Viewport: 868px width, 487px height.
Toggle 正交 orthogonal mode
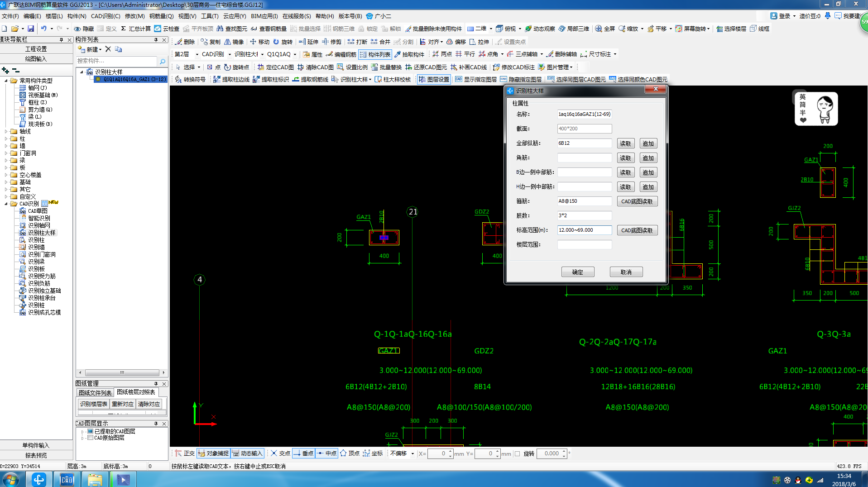(185, 453)
